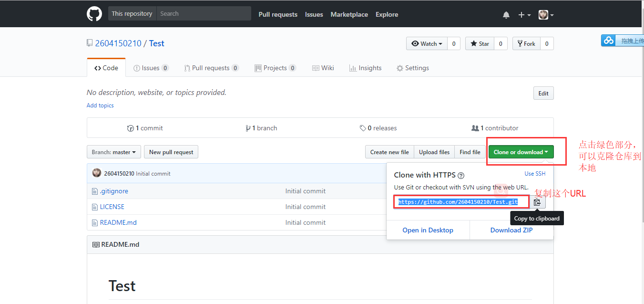The width and height of the screenshot is (644, 304).
Task: Click Download ZIP
Action: click(x=511, y=230)
